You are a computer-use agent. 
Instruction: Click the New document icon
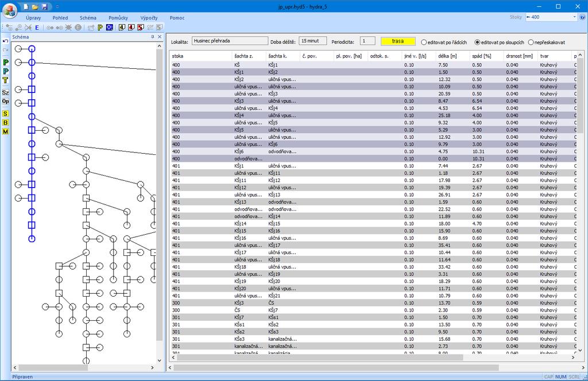click(26, 7)
